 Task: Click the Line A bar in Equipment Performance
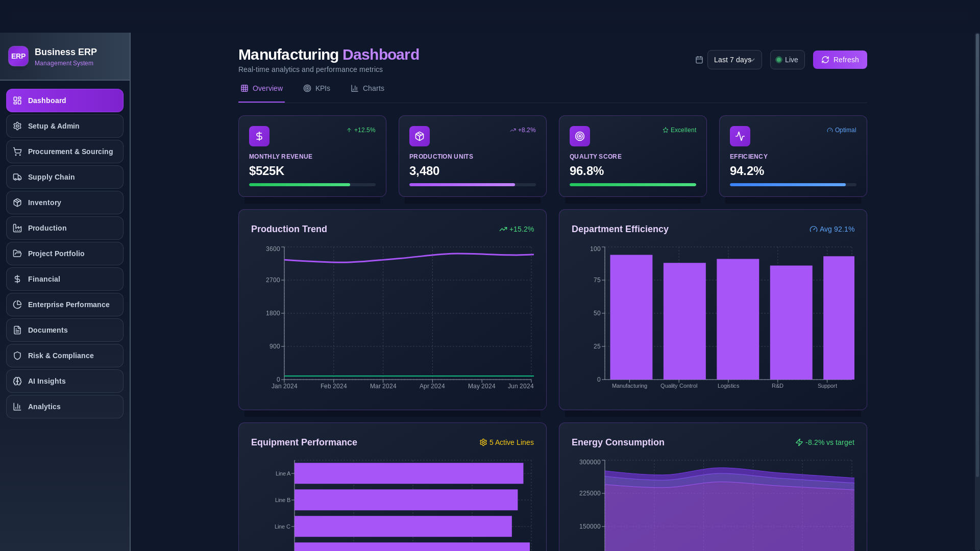409,473
